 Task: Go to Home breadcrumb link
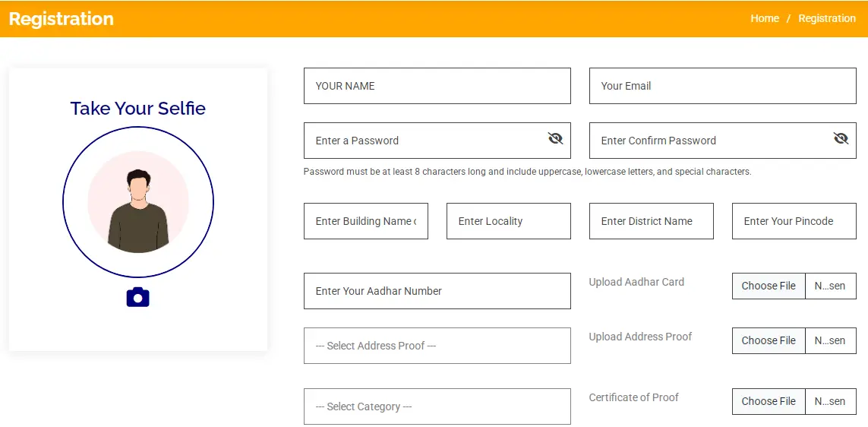click(765, 18)
